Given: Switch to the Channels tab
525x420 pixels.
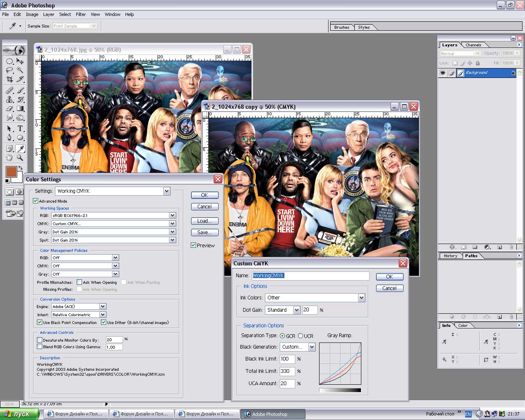Looking at the screenshot, I should click(x=473, y=45).
